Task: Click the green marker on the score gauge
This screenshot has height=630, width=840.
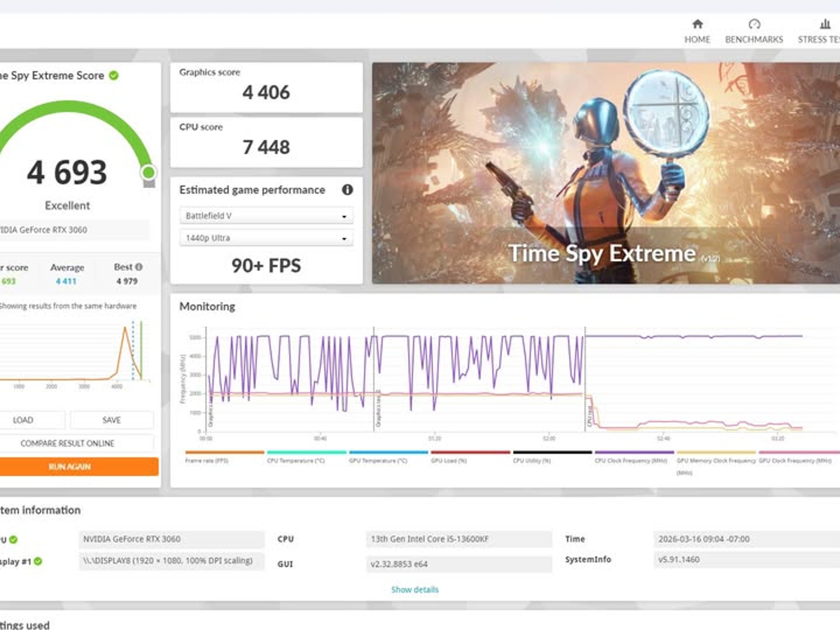Action: click(x=148, y=172)
